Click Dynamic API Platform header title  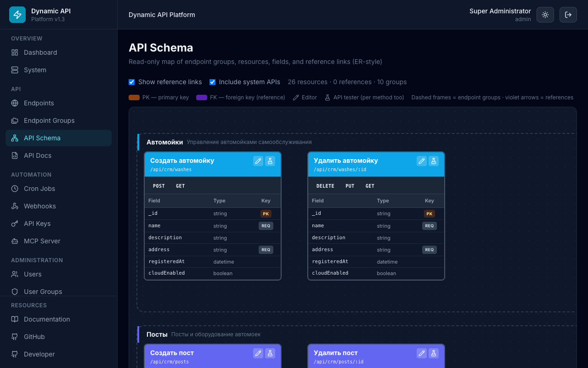[162, 15]
